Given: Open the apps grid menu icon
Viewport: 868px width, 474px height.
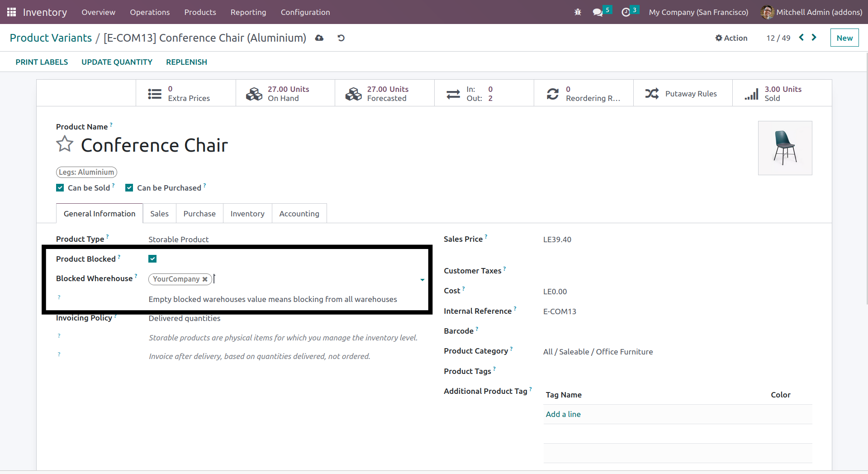Looking at the screenshot, I should [x=11, y=12].
